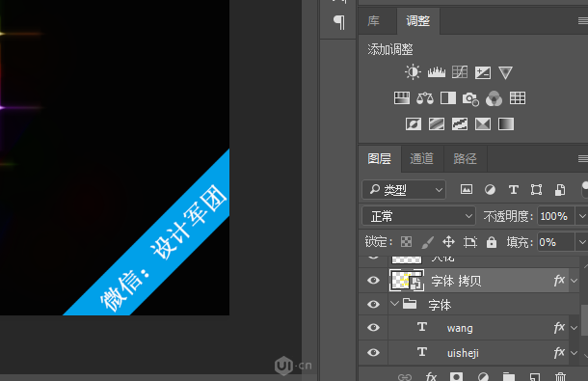Filter layers by smart objects
The width and height of the screenshot is (588, 381).
tap(560, 190)
